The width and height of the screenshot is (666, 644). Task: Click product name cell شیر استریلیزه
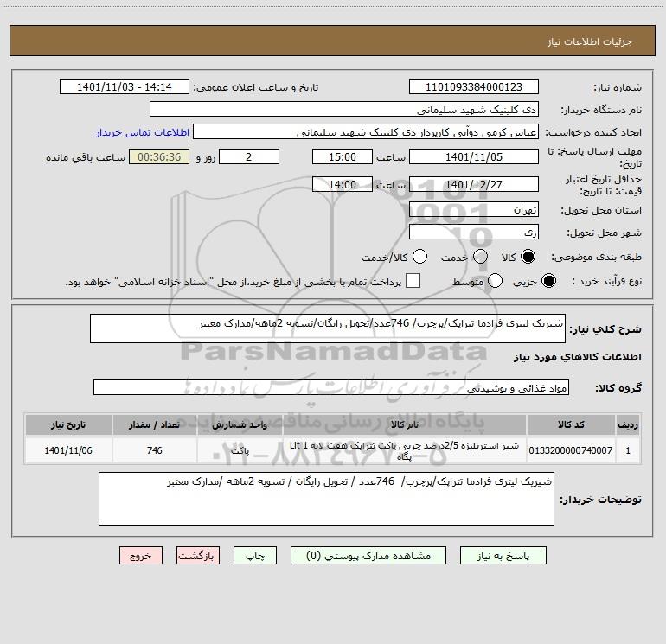[405, 450]
